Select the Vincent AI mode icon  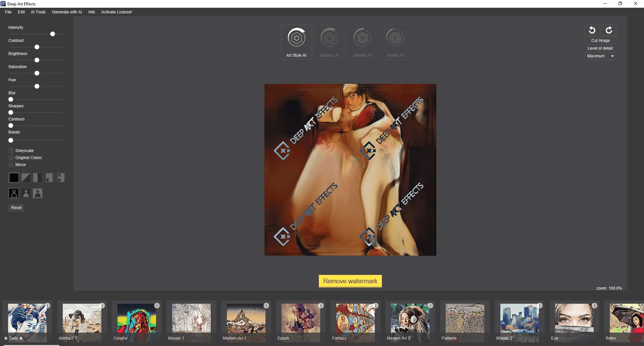point(362,38)
